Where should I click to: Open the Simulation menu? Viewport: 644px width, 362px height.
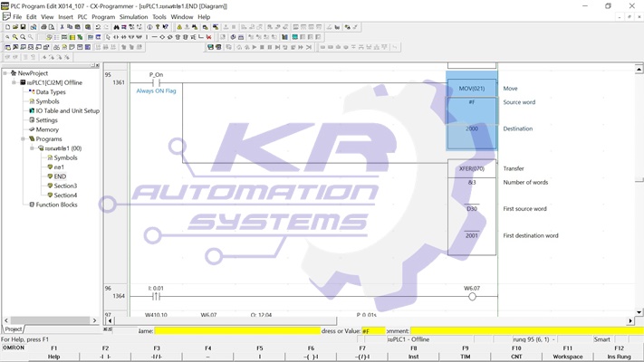point(133,17)
